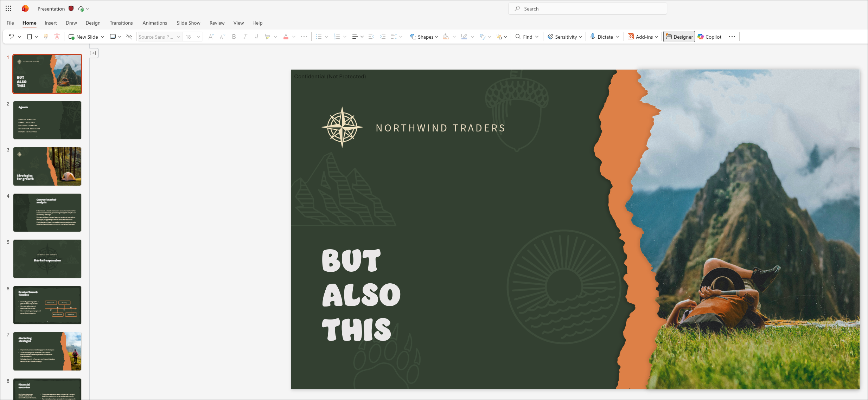Toggle Italic formatting
The width and height of the screenshot is (868, 400).
point(245,37)
